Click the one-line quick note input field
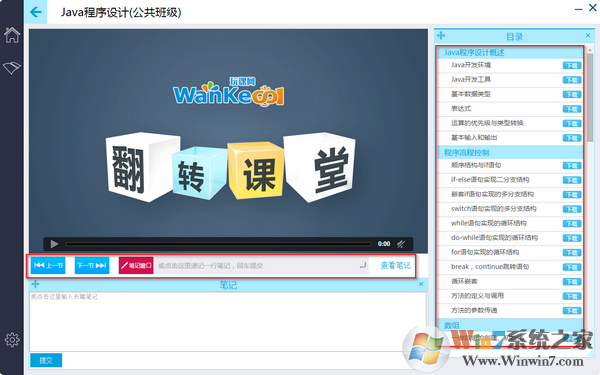The height and width of the screenshot is (375, 600). click(262, 265)
